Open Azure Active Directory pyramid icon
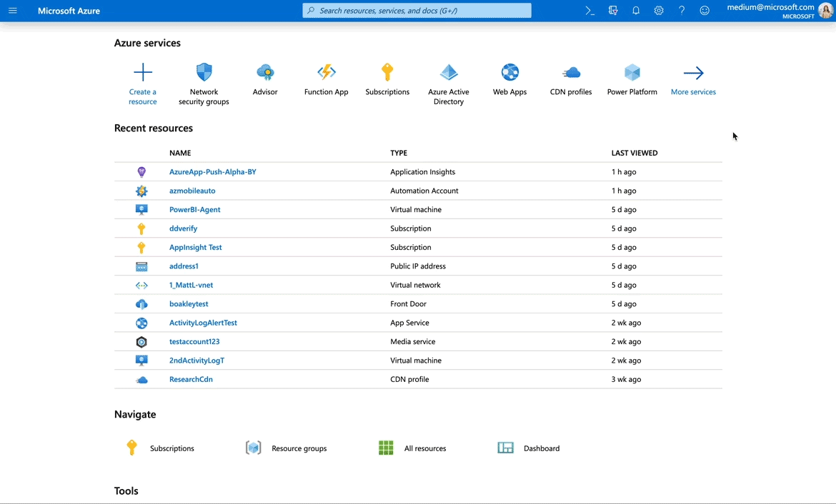Screen dimensions: 836x504 point(449,72)
